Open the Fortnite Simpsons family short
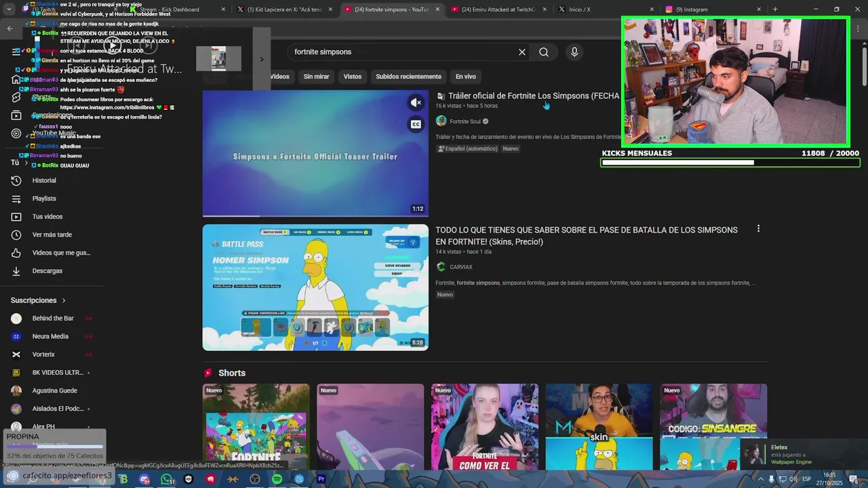Viewport: 868px width, 488px height. coord(256,427)
